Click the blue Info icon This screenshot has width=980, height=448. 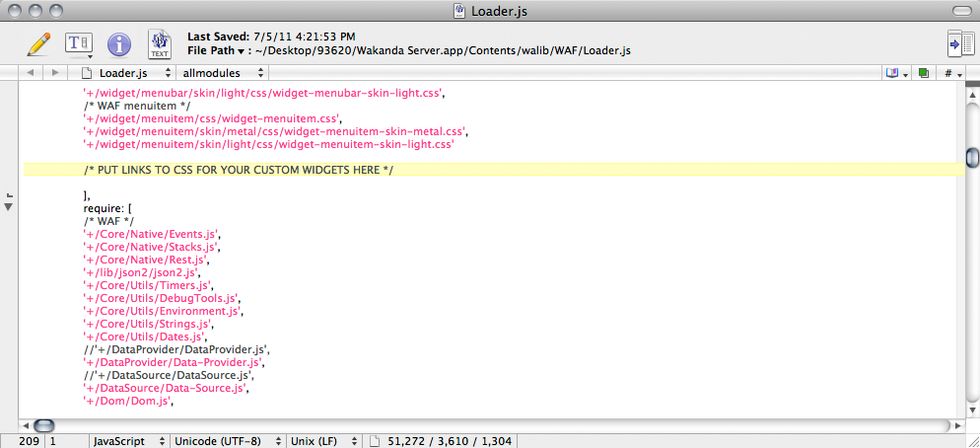click(x=119, y=43)
